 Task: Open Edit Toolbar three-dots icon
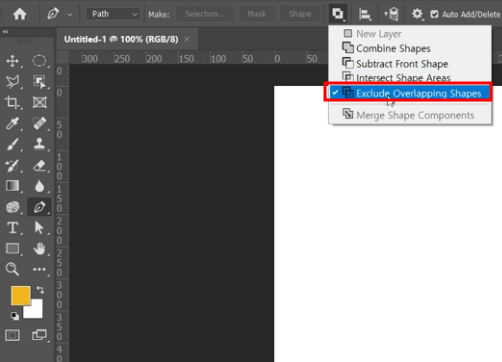point(39,269)
